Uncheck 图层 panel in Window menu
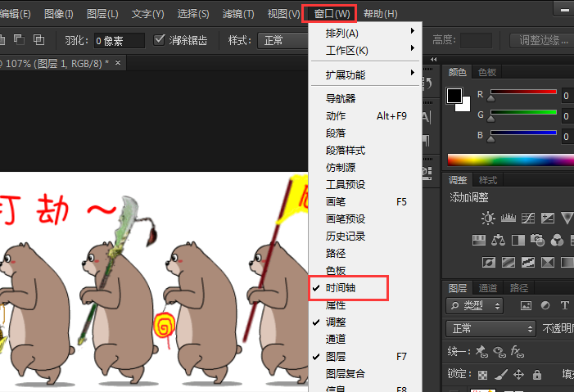The width and height of the screenshot is (574, 392). 365,357
